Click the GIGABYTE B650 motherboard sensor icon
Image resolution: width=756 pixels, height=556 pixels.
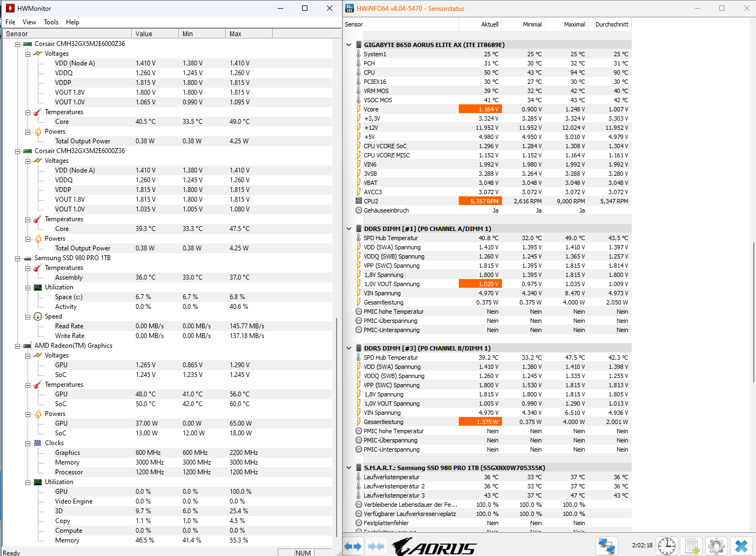359,45
